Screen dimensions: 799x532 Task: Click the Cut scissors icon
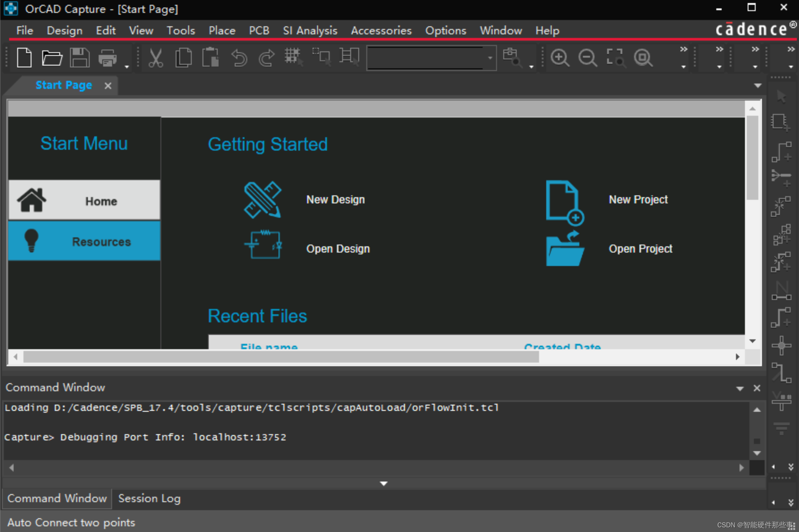[155, 58]
